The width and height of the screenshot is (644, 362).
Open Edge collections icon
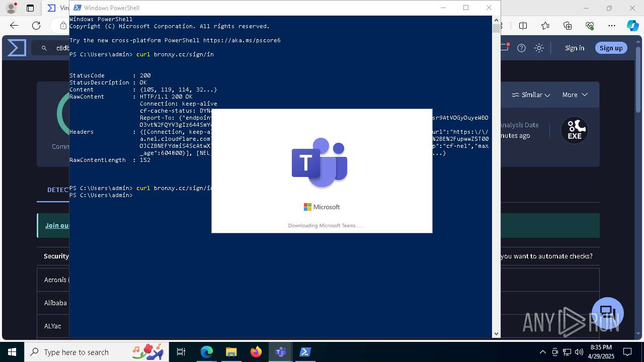(568, 26)
